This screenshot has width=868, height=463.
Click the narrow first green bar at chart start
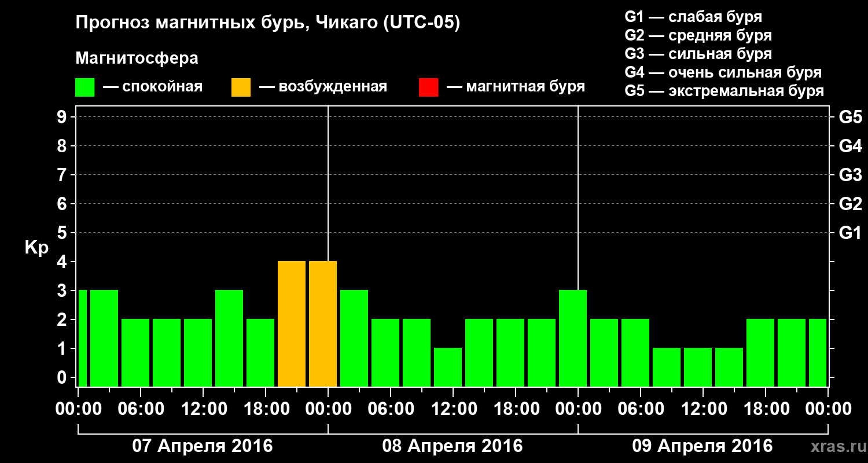[82, 339]
